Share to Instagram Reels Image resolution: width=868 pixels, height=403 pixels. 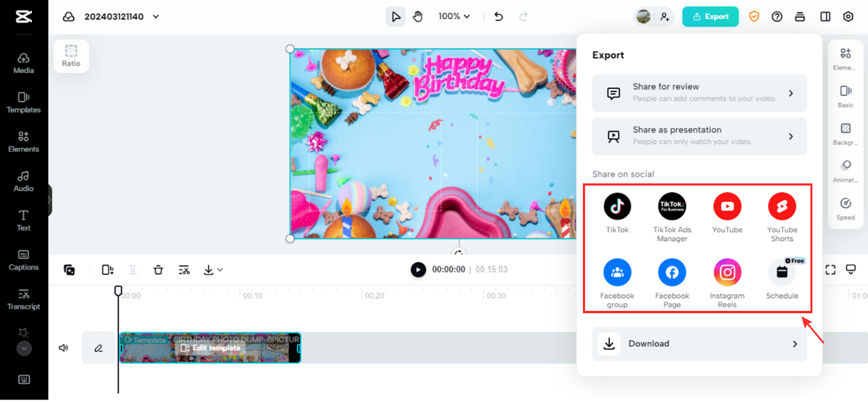tap(727, 283)
